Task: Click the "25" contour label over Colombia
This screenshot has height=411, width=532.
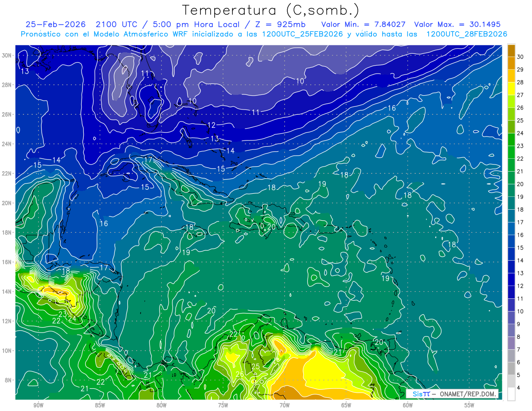Action: pos(256,367)
